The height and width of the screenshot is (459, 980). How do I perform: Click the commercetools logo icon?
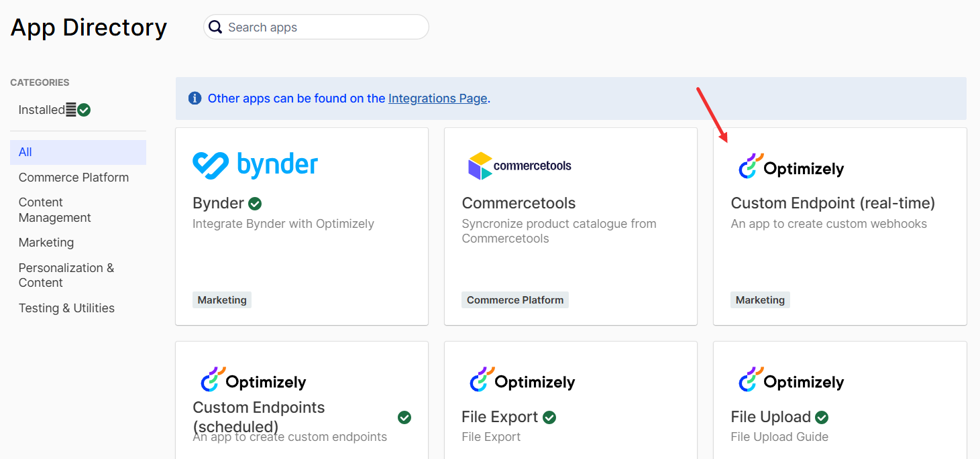(x=480, y=166)
